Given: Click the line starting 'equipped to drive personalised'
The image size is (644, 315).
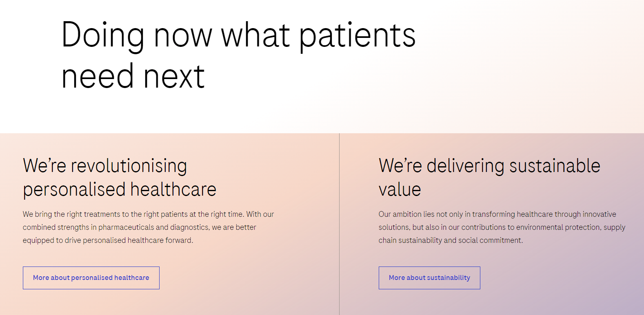Looking at the screenshot, I should [x=108, y=240].
